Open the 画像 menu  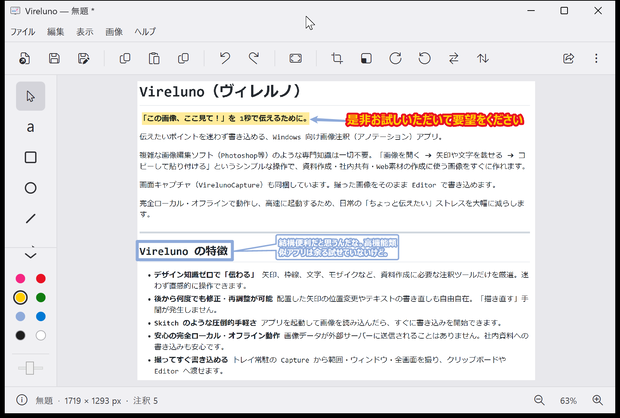(114, 32)
